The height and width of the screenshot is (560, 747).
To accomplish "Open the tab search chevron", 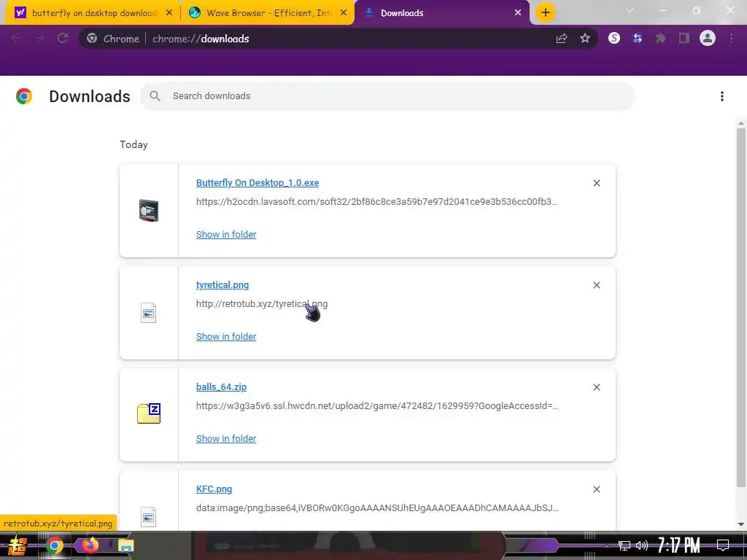I will [x=630, y=10].
